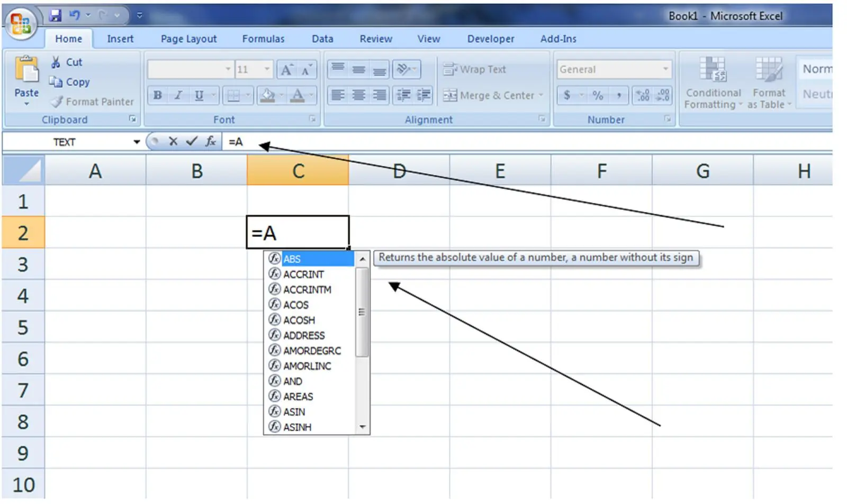Decrease font size with Shrink Font
Viewport: 847px width, 504px height.
(307, 69)
